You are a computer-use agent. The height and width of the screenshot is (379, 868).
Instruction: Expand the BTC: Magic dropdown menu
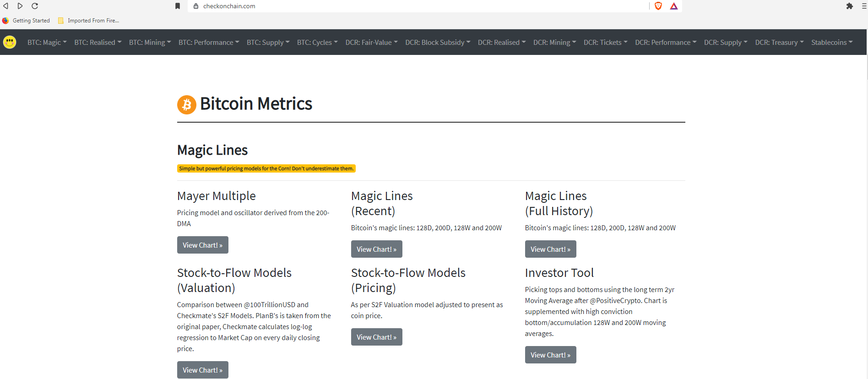coord(47,42)
